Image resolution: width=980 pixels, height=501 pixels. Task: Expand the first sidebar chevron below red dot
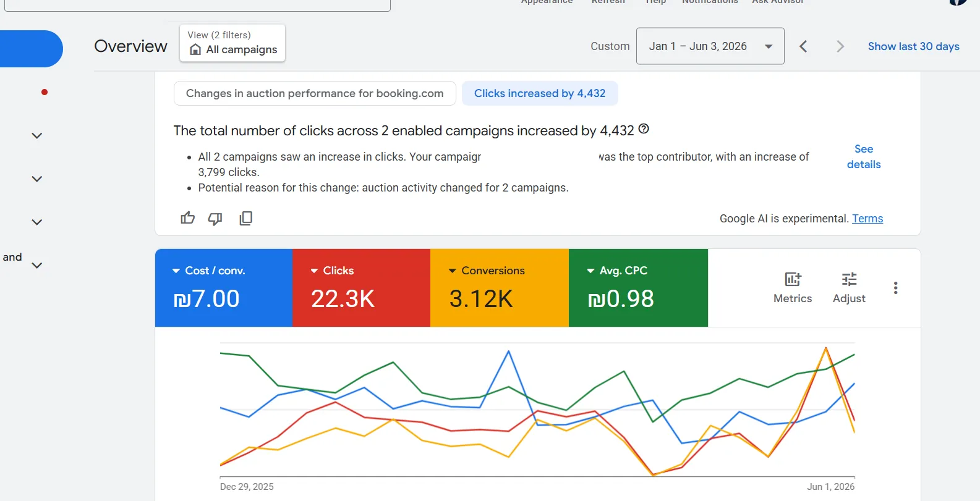(x=37, y=136)
